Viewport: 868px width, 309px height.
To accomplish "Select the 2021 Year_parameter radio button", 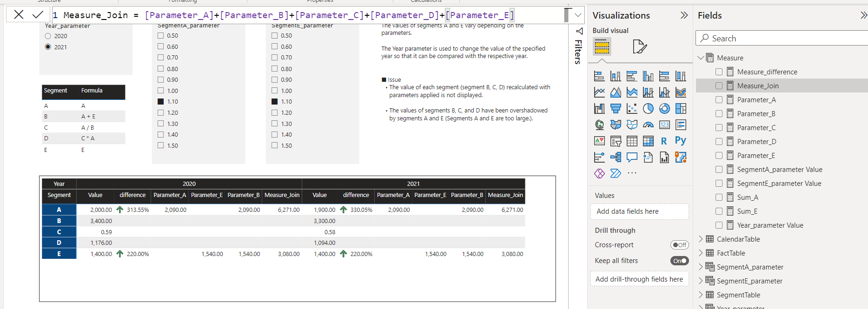I will pos(48,47).
